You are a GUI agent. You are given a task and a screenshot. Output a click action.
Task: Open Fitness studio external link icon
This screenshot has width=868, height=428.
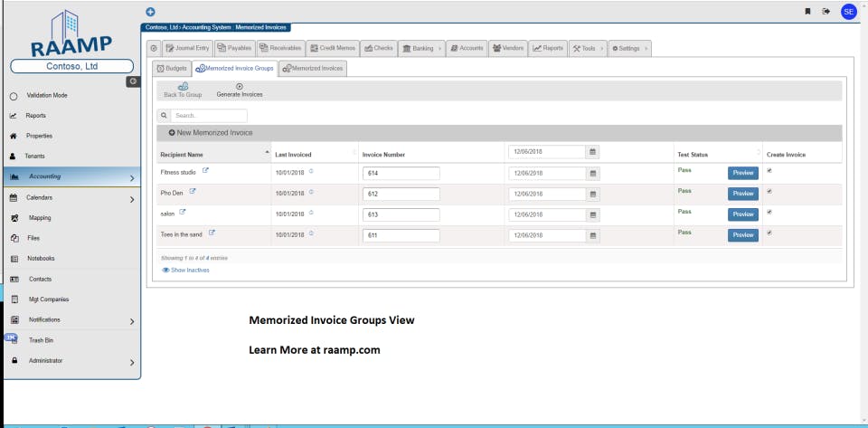point(205,170)
